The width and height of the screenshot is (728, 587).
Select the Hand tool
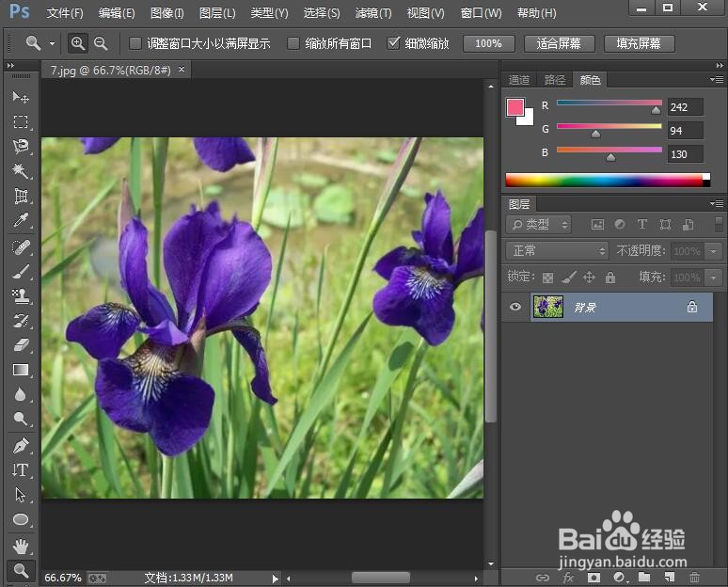pyautogui.click(x=21, y=547)
